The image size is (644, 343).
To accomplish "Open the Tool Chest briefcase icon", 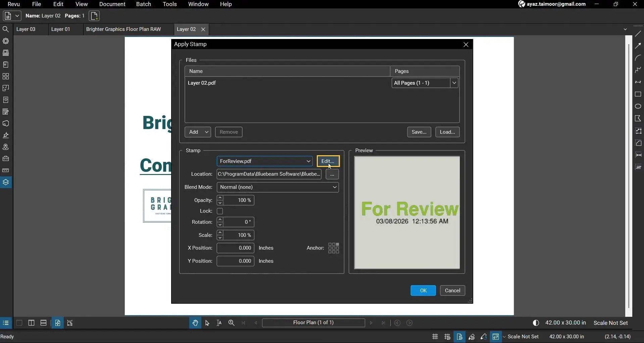I will 6,159.
